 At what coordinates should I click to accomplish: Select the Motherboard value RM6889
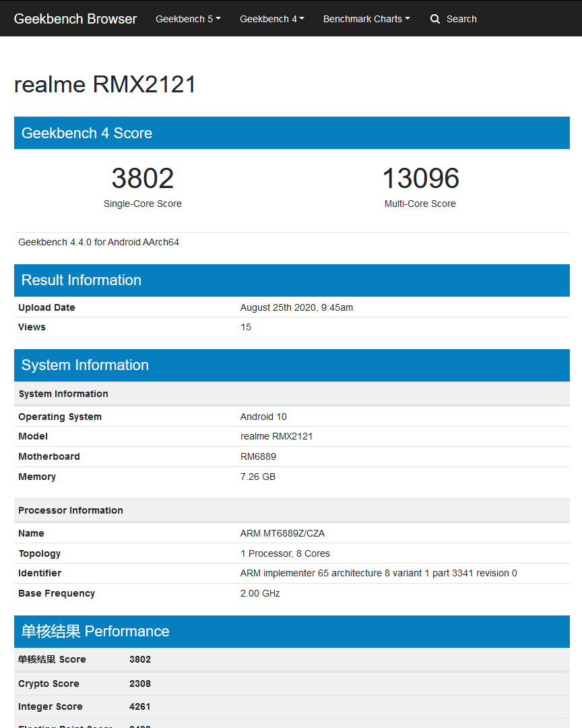click(x=258, y=456)
